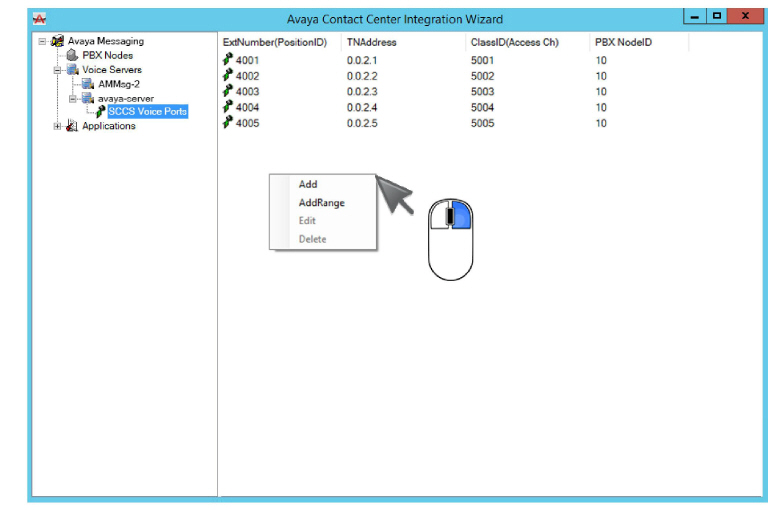The width and height of the screenshot is (768, 510).
Task: Click TNAddress value 0.0.2.3
Action: pyautogui.click(x=362, y=92)
